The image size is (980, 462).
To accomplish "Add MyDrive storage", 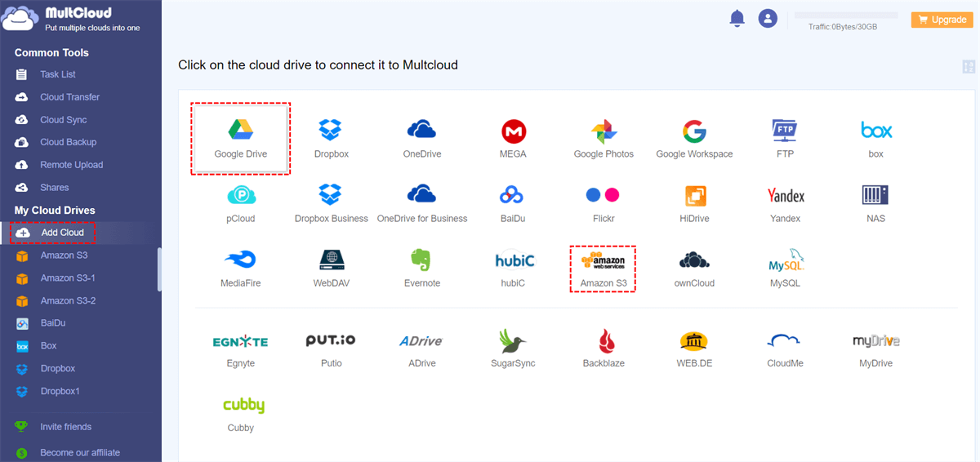I will pyautogui.click(x=876, y=349).
